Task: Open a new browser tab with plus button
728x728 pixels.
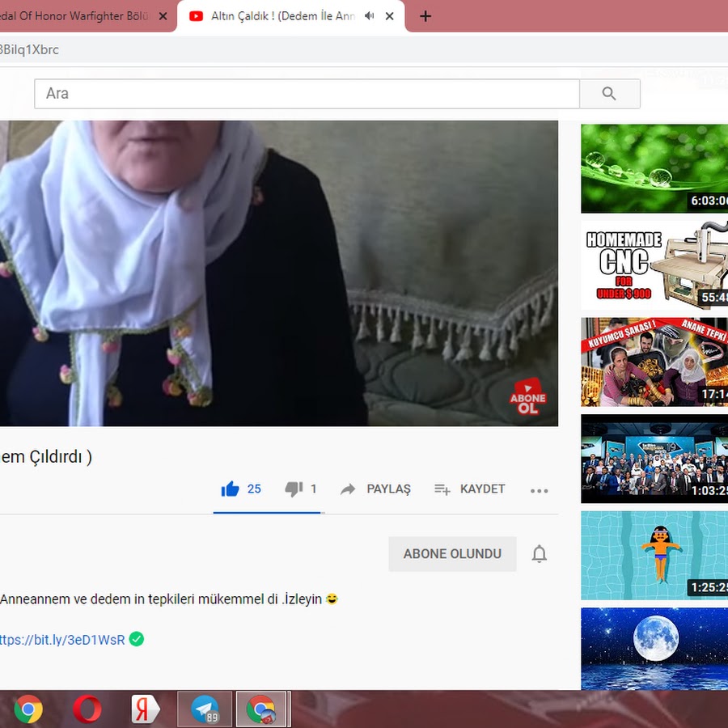Action: point(425,16)
